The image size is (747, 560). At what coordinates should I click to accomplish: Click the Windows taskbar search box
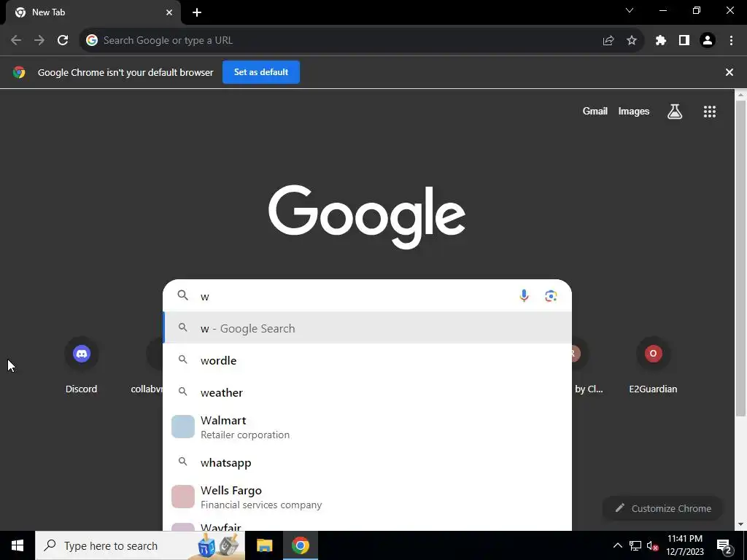point(140,545)
